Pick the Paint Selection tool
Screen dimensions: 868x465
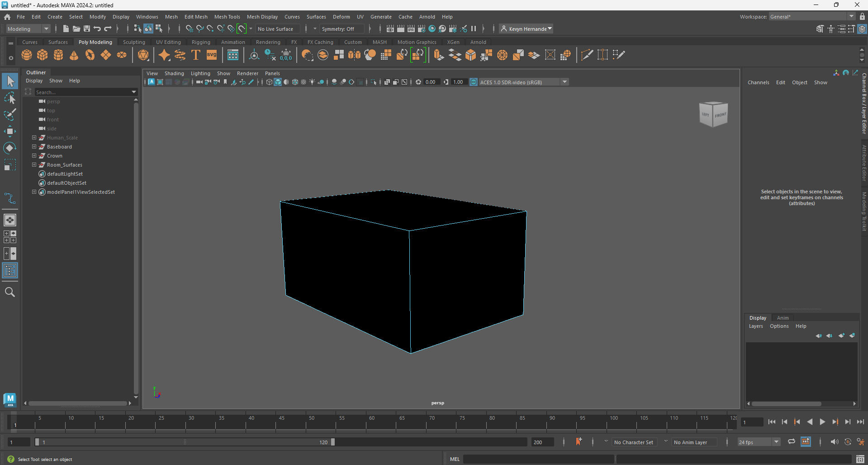point(10,115)
